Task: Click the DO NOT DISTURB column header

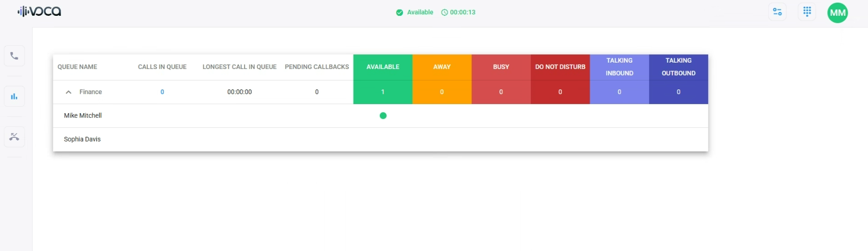Action: 560,67
